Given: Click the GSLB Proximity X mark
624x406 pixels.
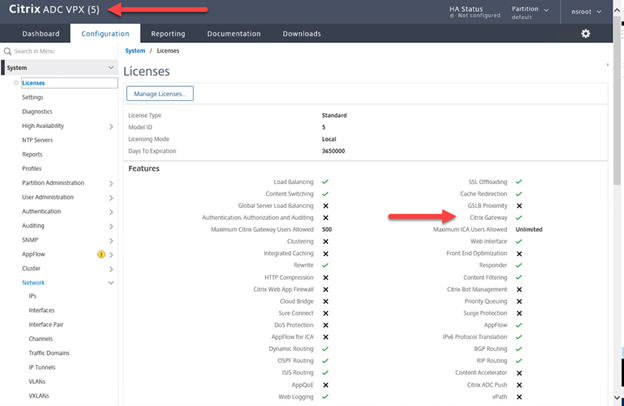Looking at the screenshot, I should (x=519, y=206).
